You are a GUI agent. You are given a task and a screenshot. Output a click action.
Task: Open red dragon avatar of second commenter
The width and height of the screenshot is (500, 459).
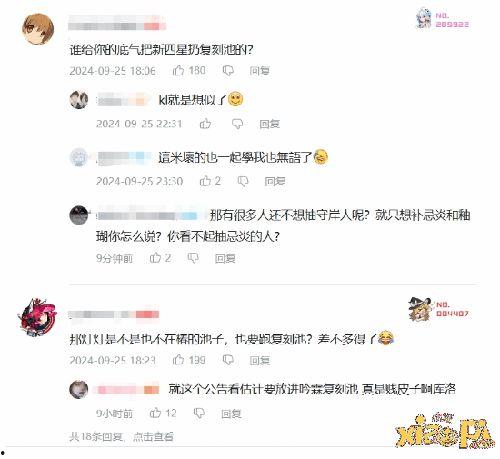click(37, 317)
